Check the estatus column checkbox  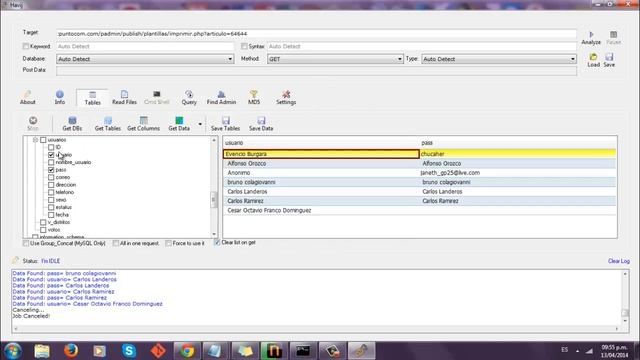(51, 207)
